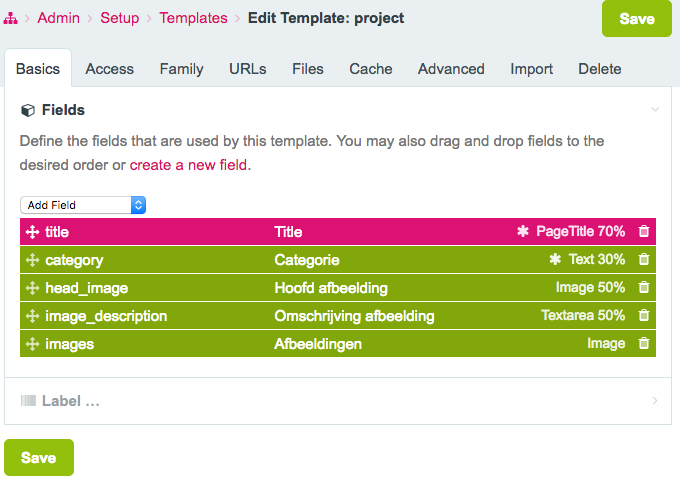The height and width of the screenshot is (484, 680).
Task: Click the sitemap home icon in breadcrumb
Action: coord(11,18)
